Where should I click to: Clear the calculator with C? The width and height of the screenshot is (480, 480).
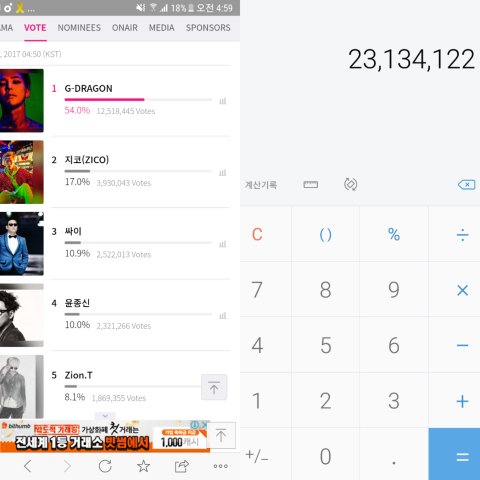coord(257,234)
